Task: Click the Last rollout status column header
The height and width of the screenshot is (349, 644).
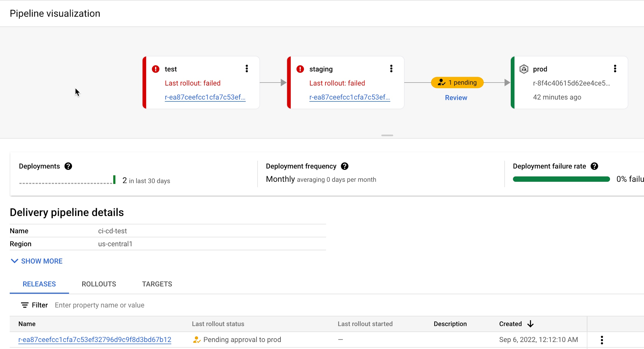Action: click(218, 324)
